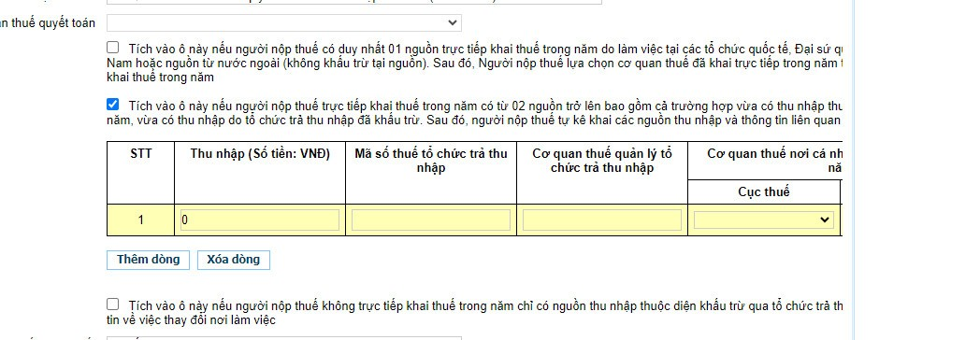Select the Cơ quan thuế quản lý input field
Screen dimensions: 980x340
click(602, 220)
